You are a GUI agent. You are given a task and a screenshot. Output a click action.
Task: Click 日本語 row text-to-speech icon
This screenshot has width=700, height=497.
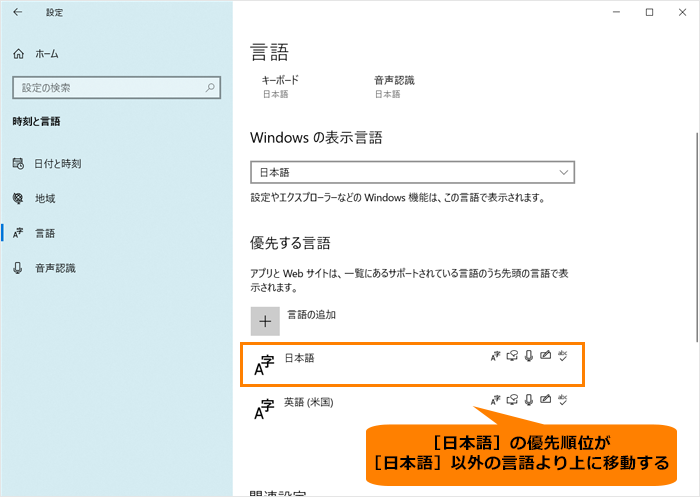(512, 356)
